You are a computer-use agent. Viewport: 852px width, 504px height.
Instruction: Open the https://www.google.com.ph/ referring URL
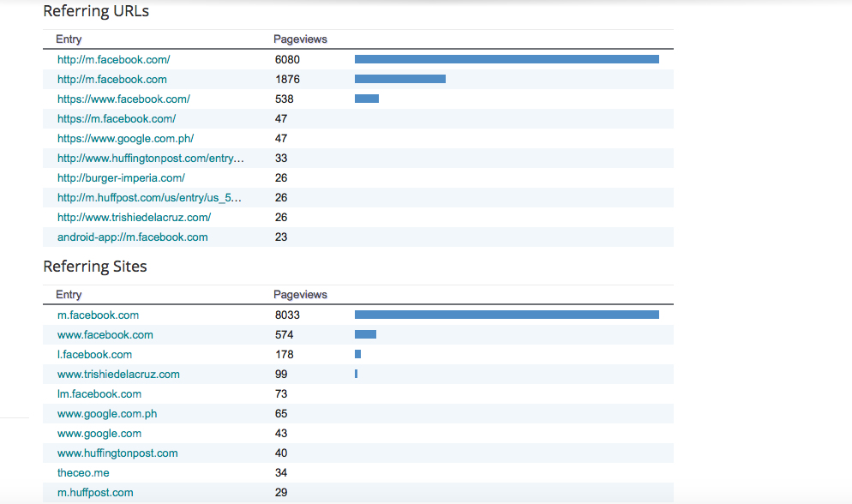(125, 139)
